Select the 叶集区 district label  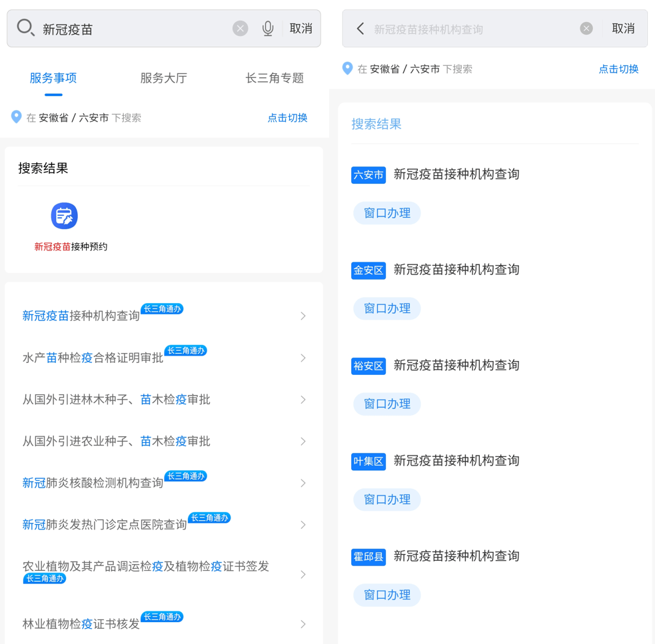(x=368, y=460)
